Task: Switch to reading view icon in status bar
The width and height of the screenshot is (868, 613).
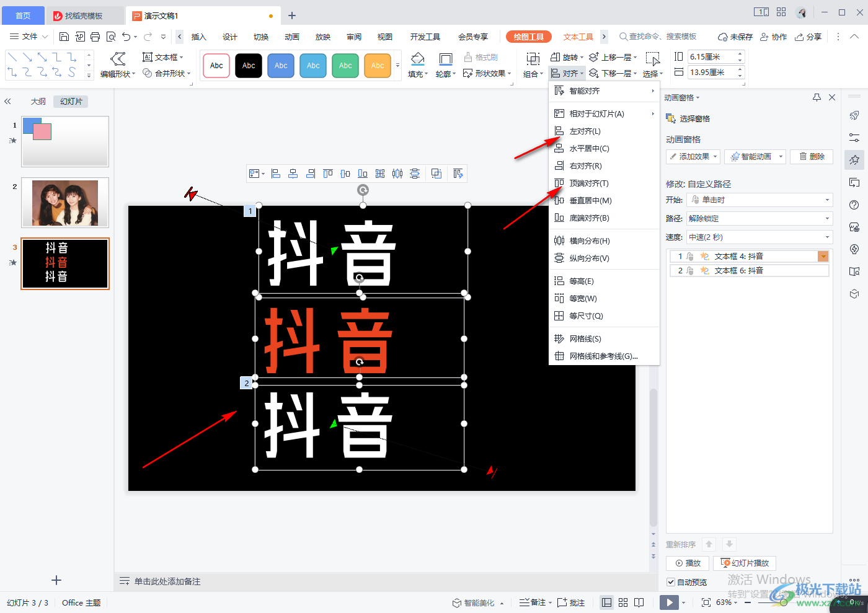Action: pos(639,602)
